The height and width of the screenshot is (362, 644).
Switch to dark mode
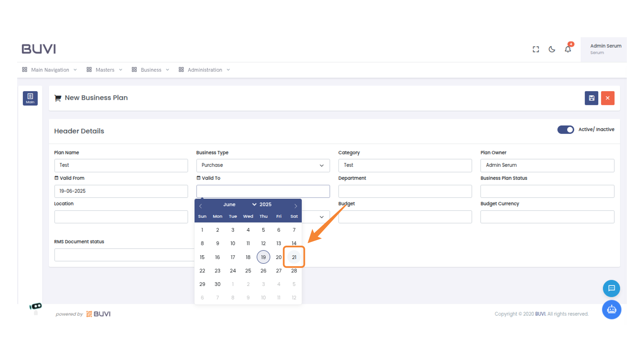coord(552,49)
